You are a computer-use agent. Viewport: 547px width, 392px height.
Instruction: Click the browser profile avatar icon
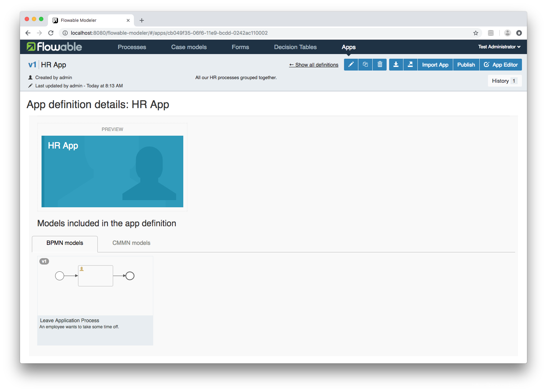click(x=508, y=33)
